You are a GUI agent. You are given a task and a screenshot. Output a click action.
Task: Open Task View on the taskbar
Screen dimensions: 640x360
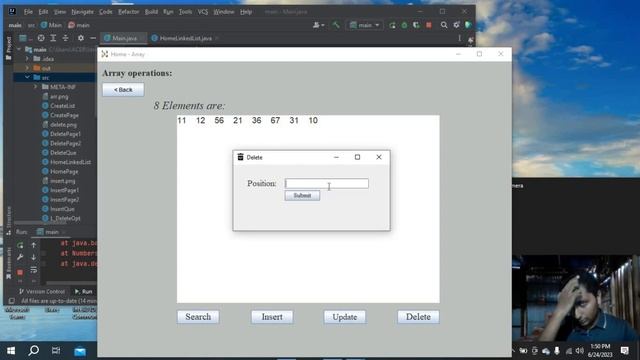tap(56, 351)
